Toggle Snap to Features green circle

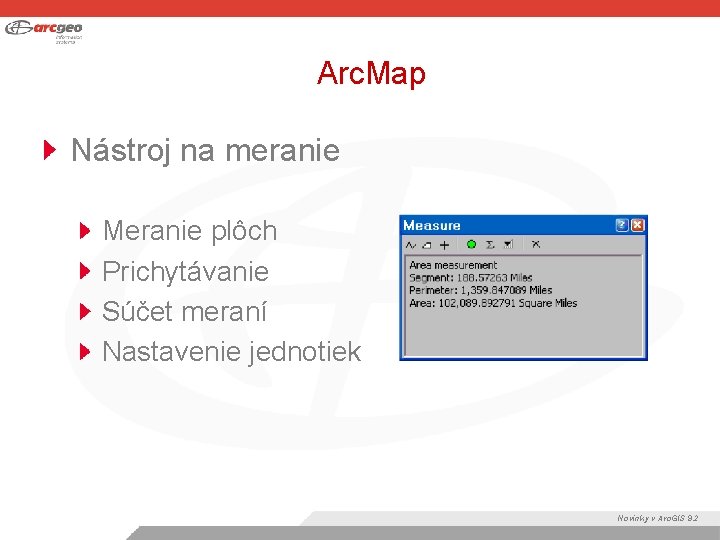(471, 245)
